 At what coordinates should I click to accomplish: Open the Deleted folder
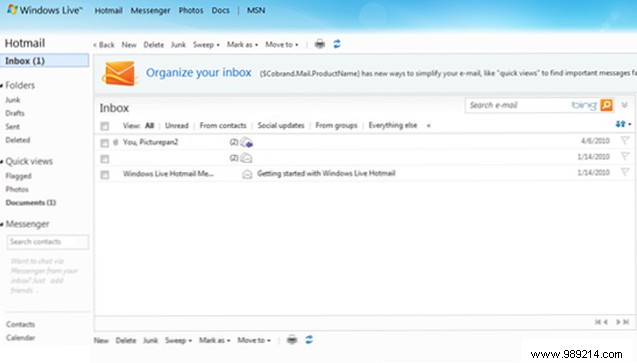pyautogui.click(x=18, y=140)
